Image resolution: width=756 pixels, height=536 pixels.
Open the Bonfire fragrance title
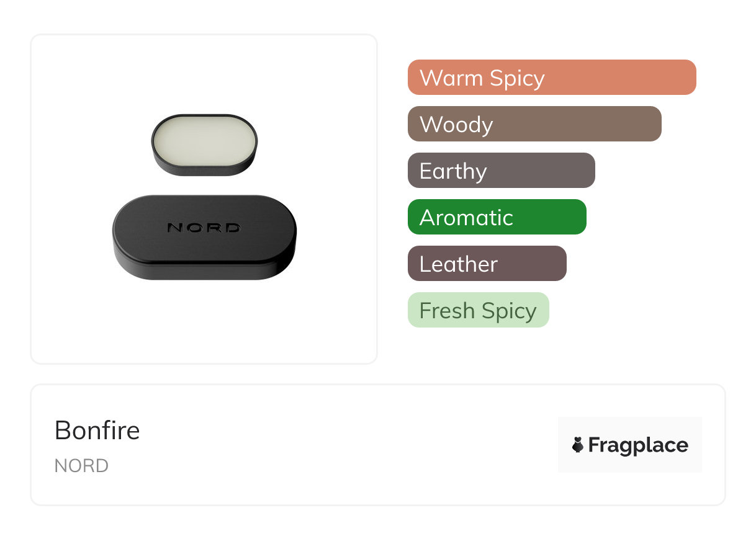coord(97,430)
